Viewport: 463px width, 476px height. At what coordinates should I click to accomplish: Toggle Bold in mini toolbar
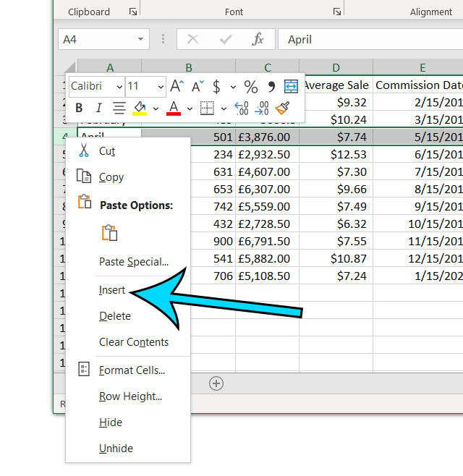pos(79,108)
